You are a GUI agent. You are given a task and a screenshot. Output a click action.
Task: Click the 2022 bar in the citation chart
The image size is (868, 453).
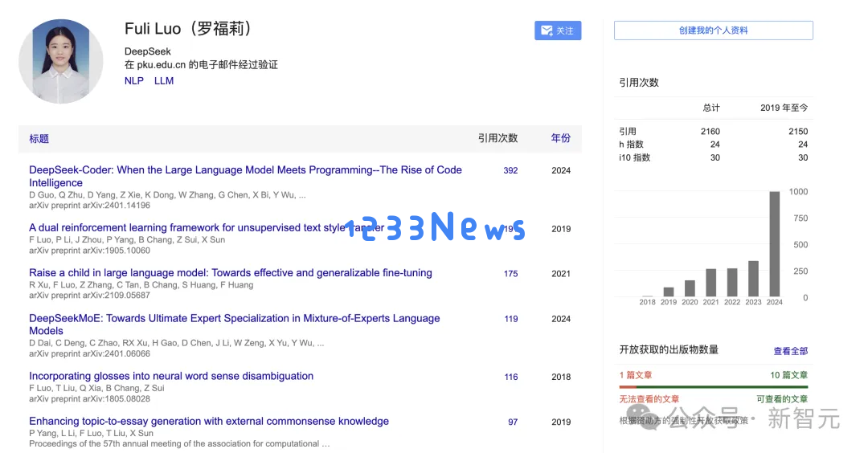732,282
